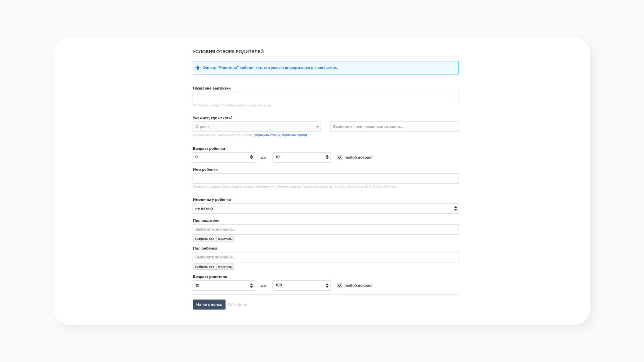644x362 pixels.
Task: Click the child age minimum stepper arrows
Action: click(251, 157)
